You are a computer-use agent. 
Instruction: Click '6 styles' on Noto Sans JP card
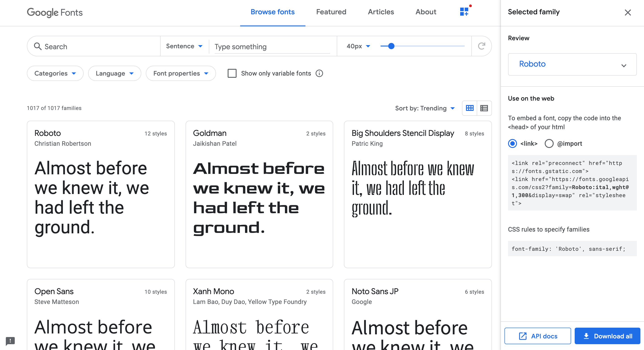(474, 291)
